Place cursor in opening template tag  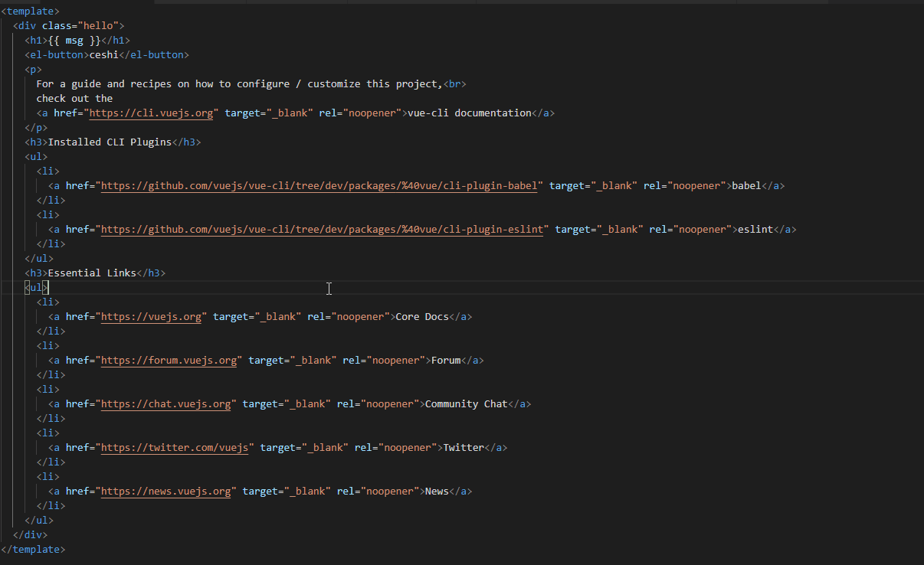pyautogui.click(x=31, y=11)
